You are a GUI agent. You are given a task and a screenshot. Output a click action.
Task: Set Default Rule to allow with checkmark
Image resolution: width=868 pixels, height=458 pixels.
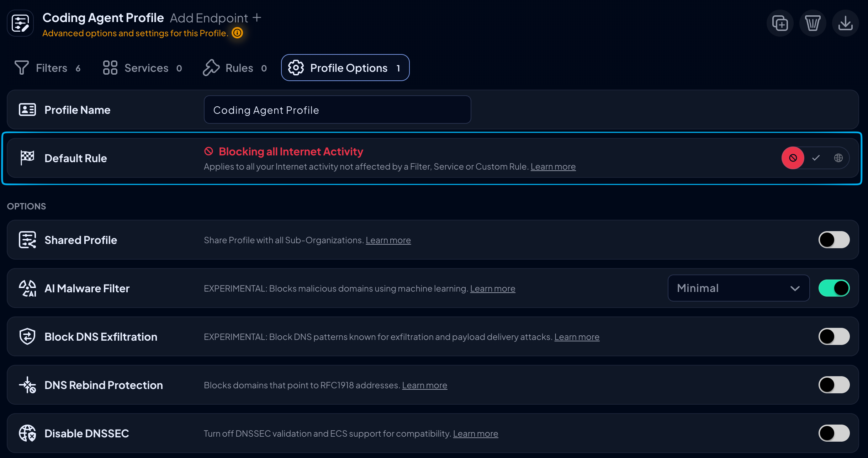point(816,158)
